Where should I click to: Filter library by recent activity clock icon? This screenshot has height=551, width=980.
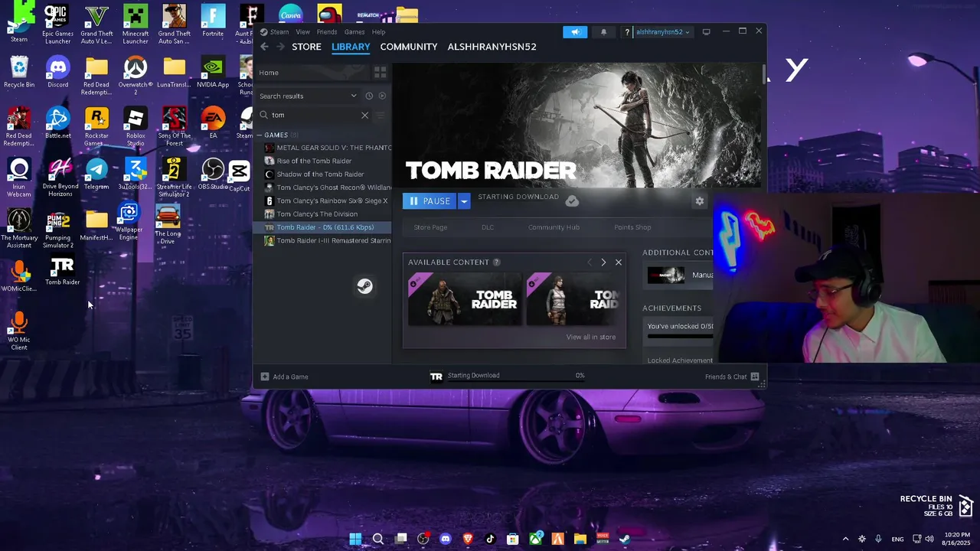pyautogui.click(x=369, y=96)
